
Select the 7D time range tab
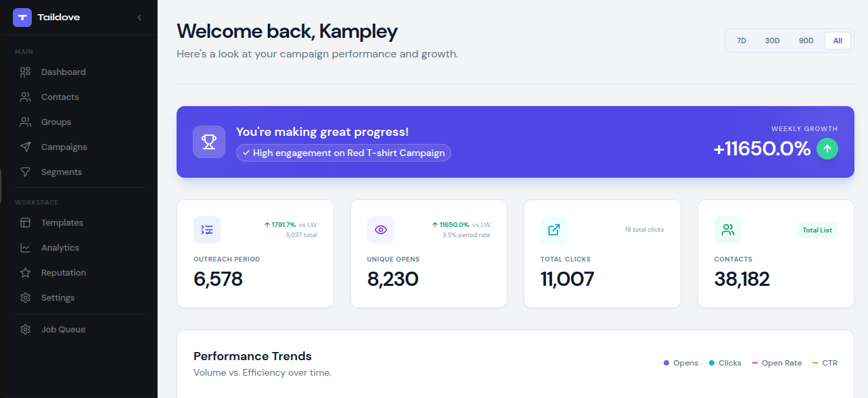(741, 41)
